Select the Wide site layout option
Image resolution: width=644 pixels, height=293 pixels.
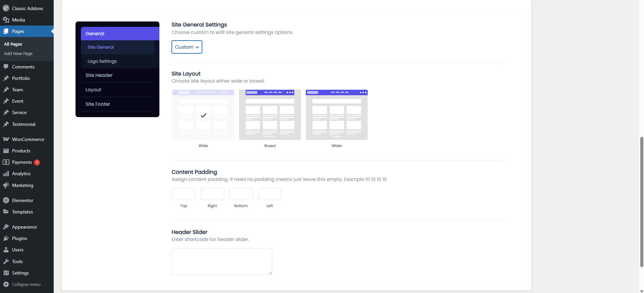tap(203, 115)
